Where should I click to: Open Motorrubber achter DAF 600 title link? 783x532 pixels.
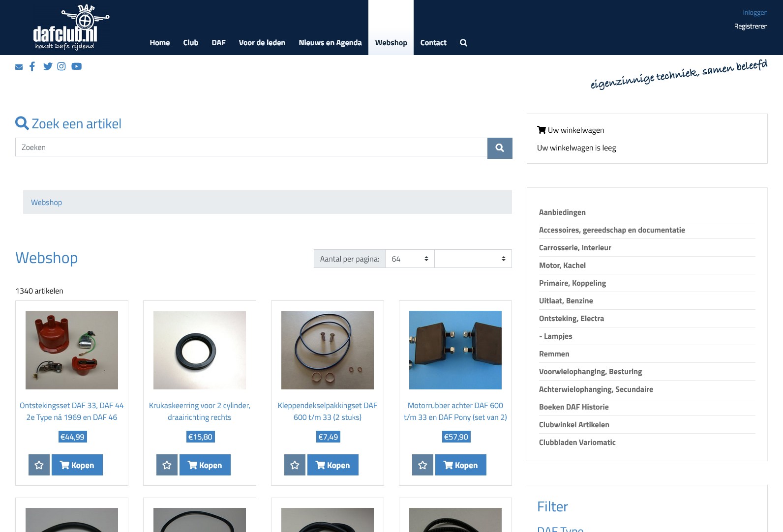pyautogui.click(x=455, y=412)
